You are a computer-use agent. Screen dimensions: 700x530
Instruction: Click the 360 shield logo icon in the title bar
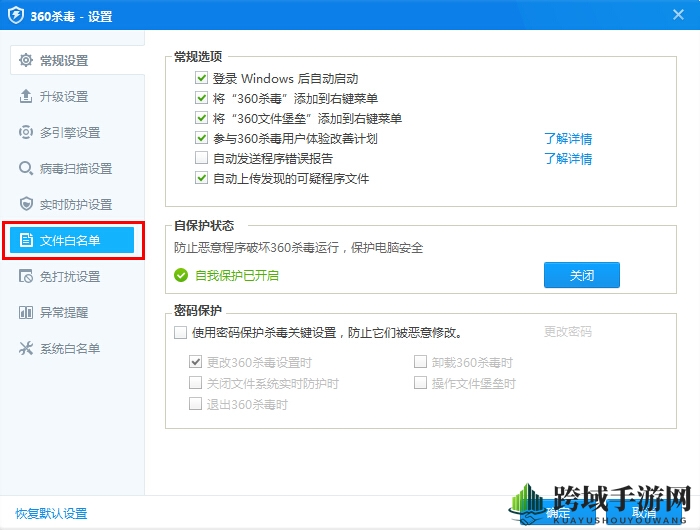pyautogui.click(x=16, y=16)
